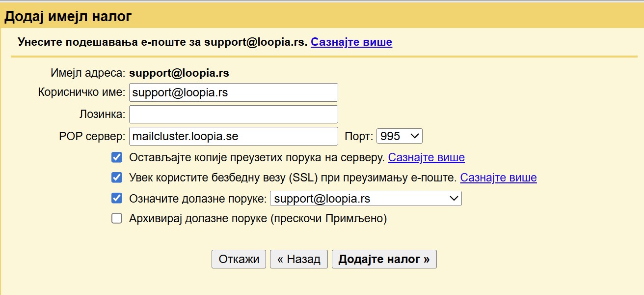The width and height of the screenshot is (644, 295).
Task: Open the "Сазнајте више" link in the header
Action: tap(350, 42)
